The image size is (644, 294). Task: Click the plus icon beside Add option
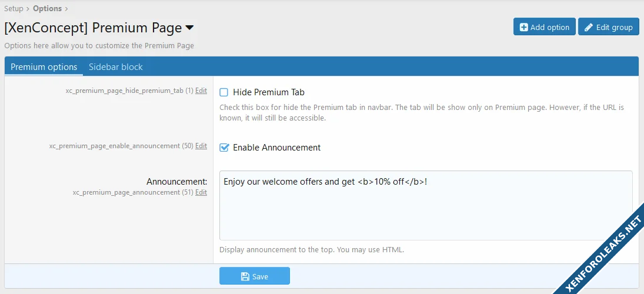523,27
